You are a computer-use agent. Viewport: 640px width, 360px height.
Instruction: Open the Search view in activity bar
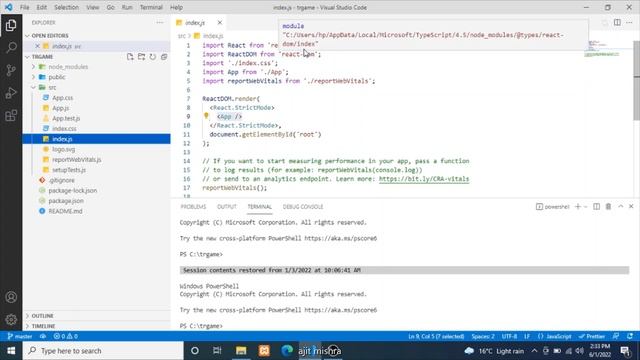11,47
